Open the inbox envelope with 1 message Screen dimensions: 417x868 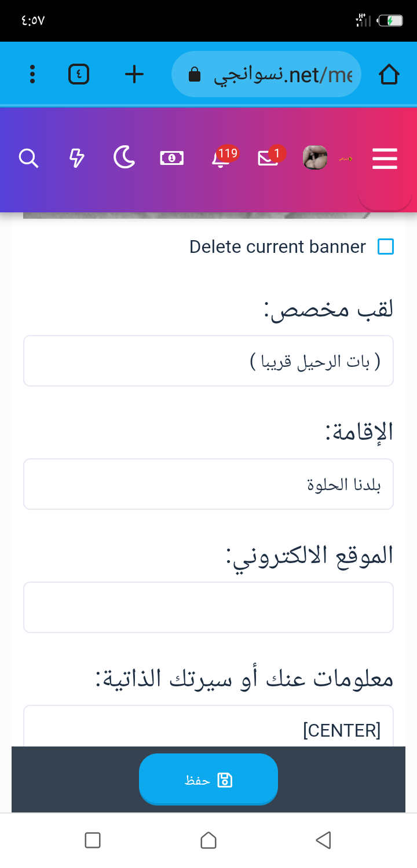coord(269,157)
